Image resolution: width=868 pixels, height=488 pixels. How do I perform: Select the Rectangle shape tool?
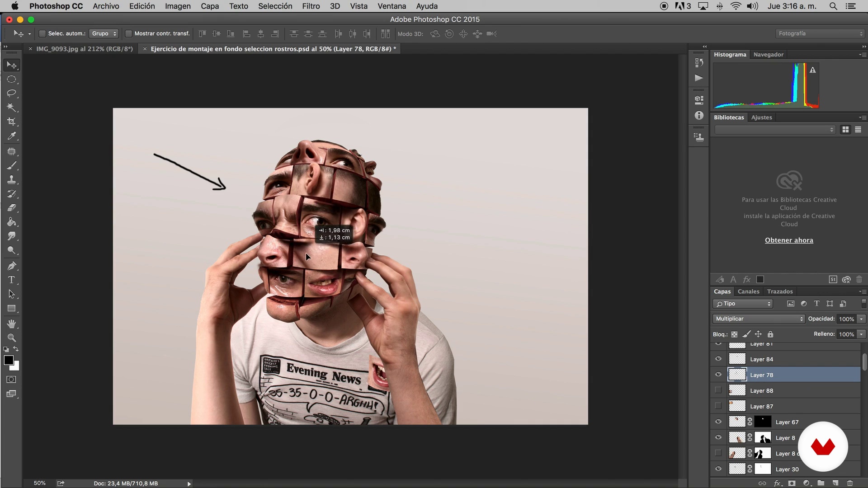pos(12,309)
